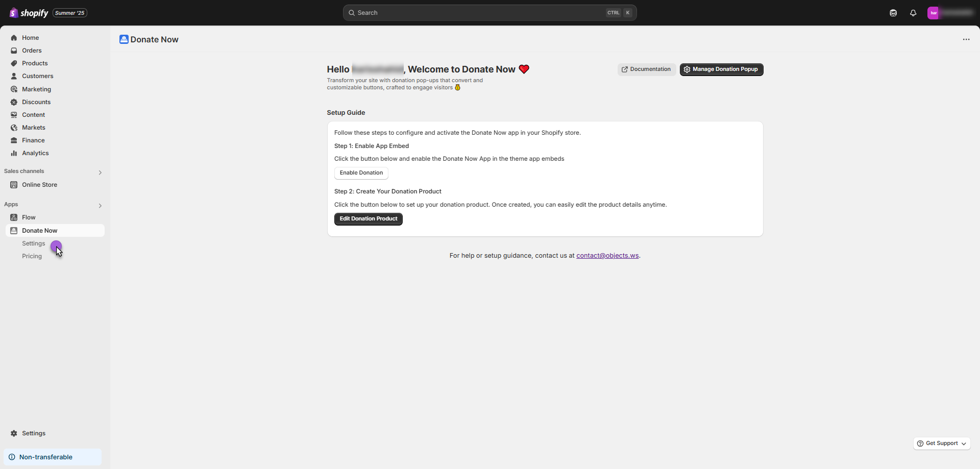Click the Discounts badge icon

click(x=14, y=102)
